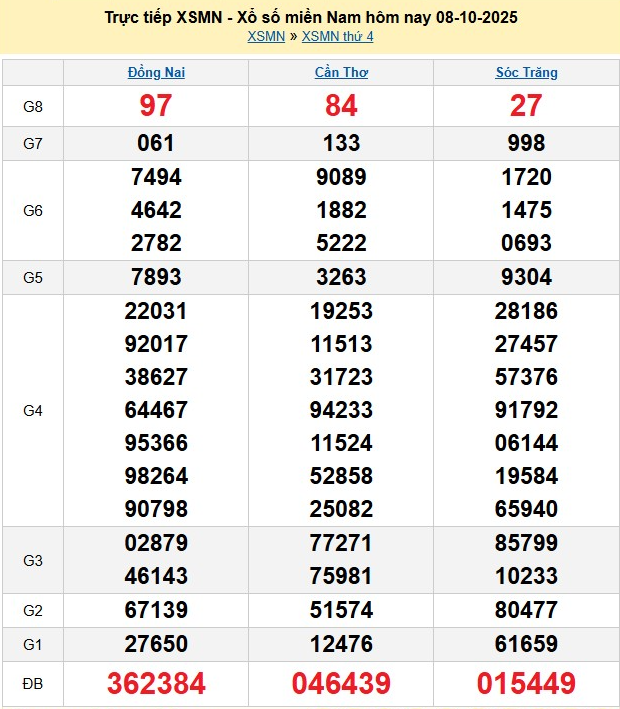This screenshot has width=620, height=709.
Task: Open the Sóc Trăng province link
Action: tap(526, 72)
